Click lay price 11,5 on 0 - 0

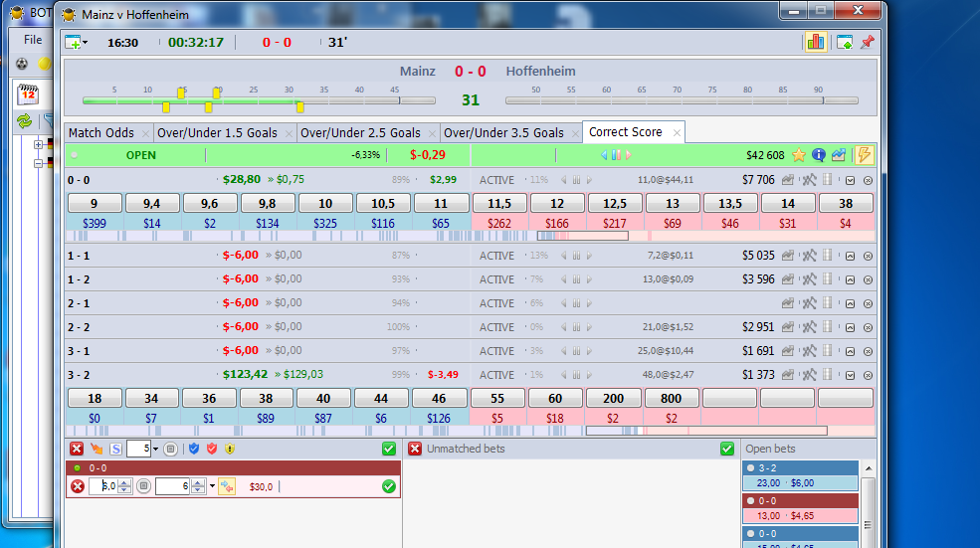(499, 204)
